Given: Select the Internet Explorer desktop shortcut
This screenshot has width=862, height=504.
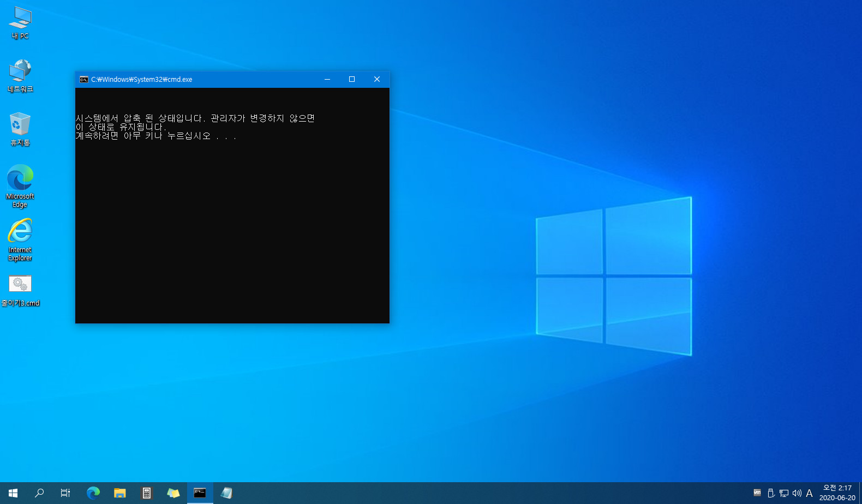Looking at the screenshot, I should (x=20, y=240).
